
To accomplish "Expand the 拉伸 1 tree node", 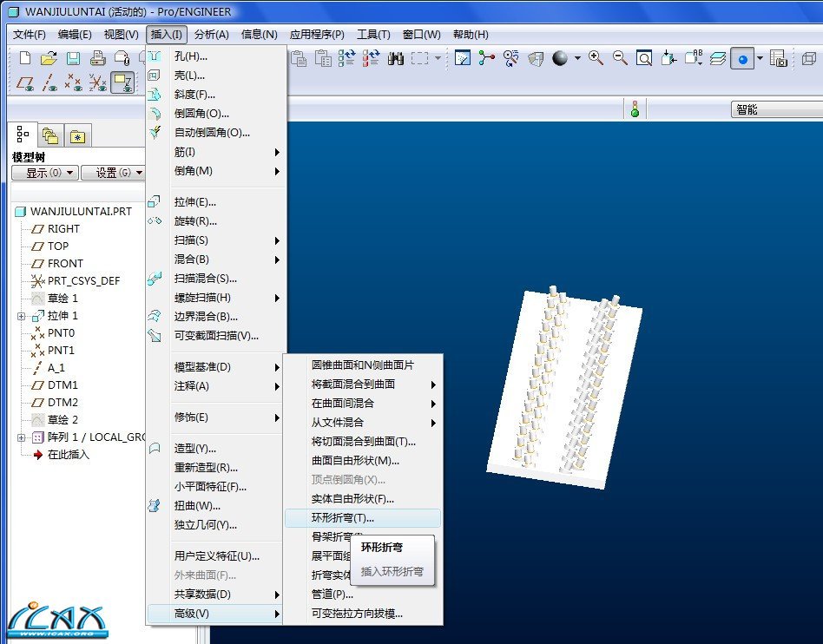I will pyautogui.click(x=21, y=316).
